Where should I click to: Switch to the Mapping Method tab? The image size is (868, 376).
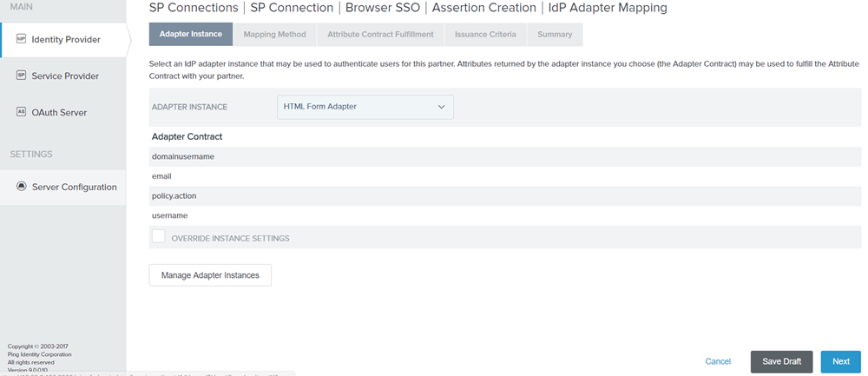[274, 35]
